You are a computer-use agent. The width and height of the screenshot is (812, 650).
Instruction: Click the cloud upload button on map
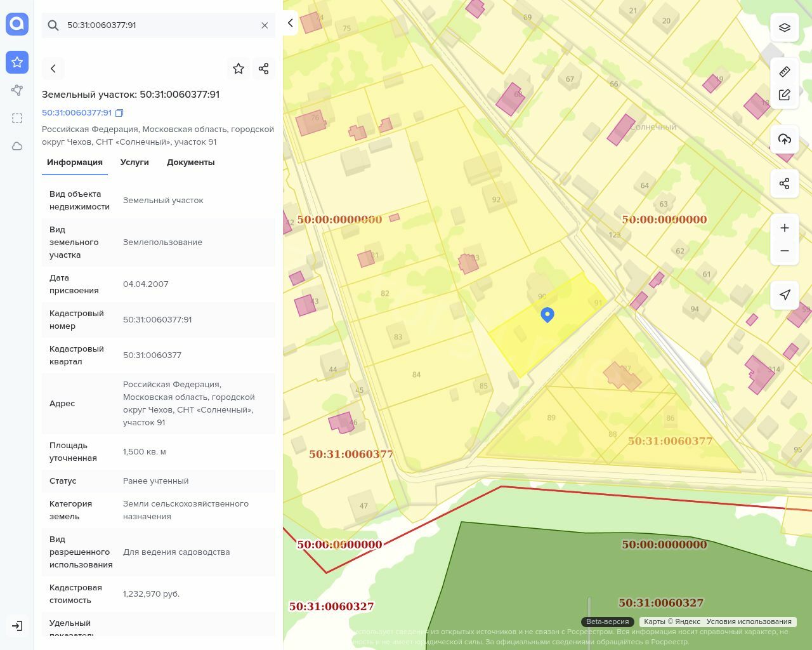(x=785, y=139)
